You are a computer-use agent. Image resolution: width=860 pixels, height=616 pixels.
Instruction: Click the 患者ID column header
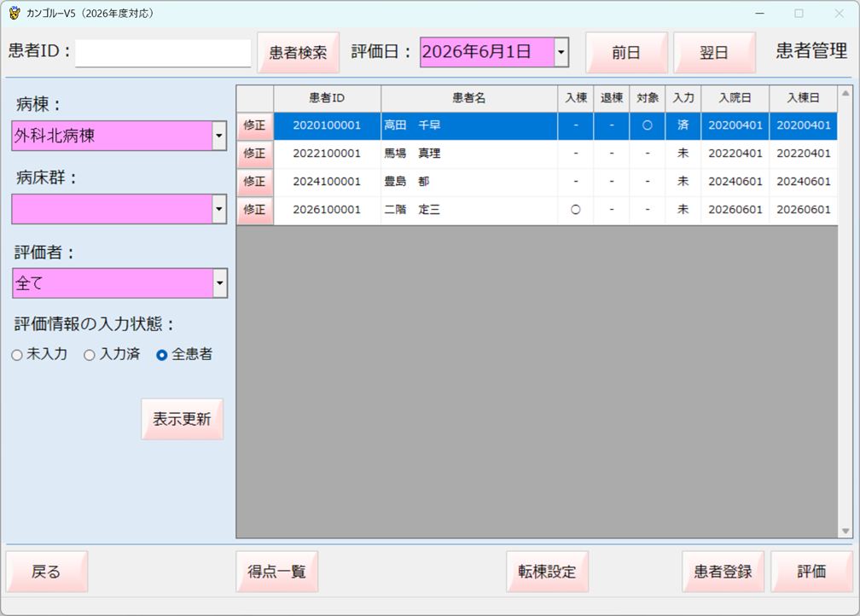(x=327, y=98)
